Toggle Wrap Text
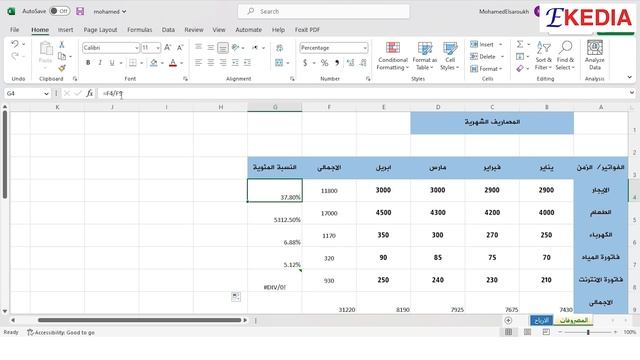This screenshot has height=360, width=640. click(x=280, y=48)
